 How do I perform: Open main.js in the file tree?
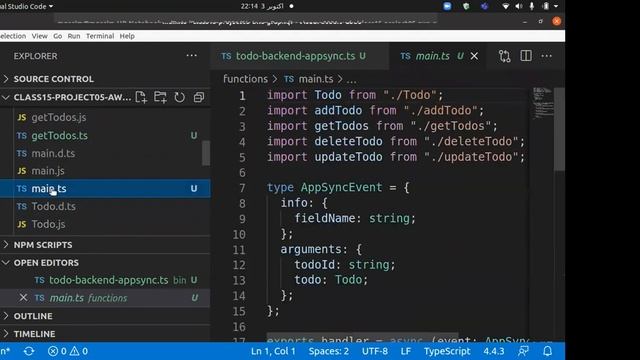tap(105, 171)
